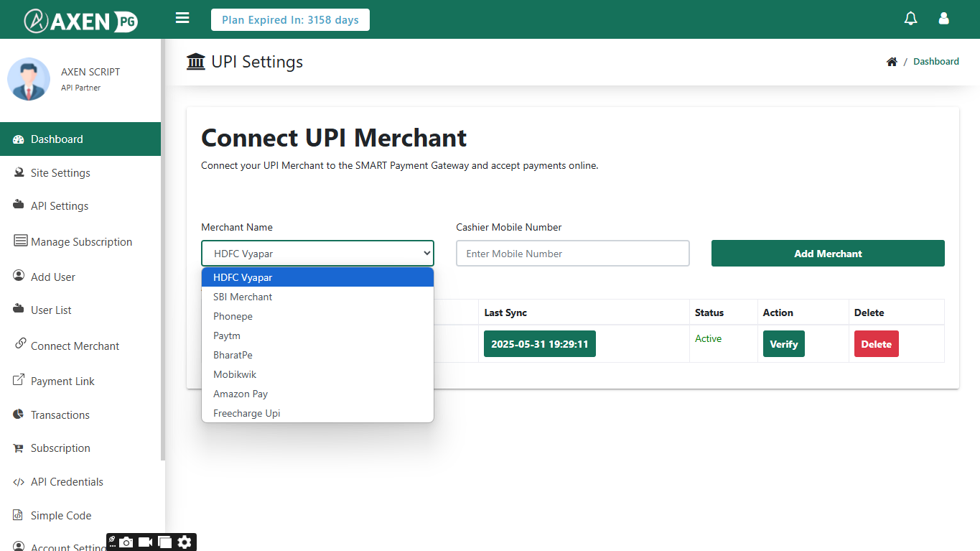Click Plan Expired In 3158 days badge
The image size is (980, 551).
pos(290,20)
